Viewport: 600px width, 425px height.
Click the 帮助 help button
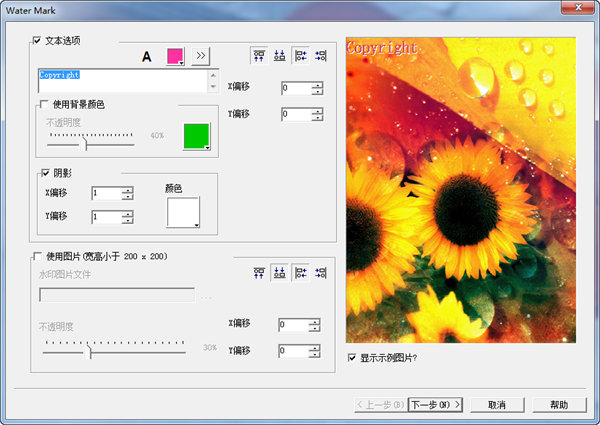tap(559, 404)
